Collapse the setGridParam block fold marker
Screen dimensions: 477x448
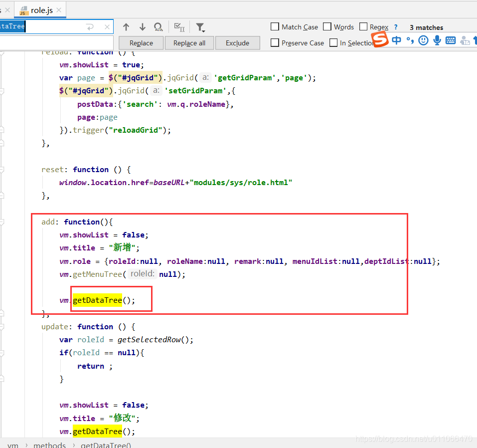point(2,91)
